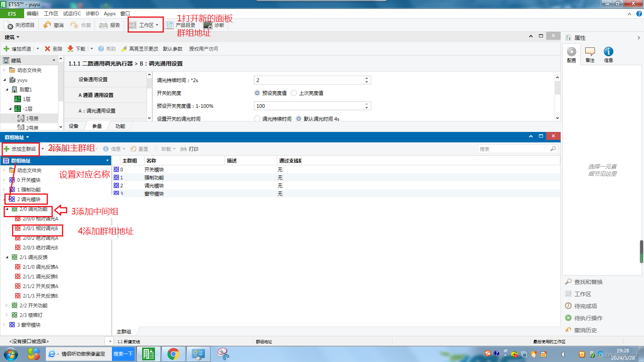Viewport: 644px width, 362px height.
Task: Click the 帮助 help icon in building toolbar
Action: coord(101,49)
